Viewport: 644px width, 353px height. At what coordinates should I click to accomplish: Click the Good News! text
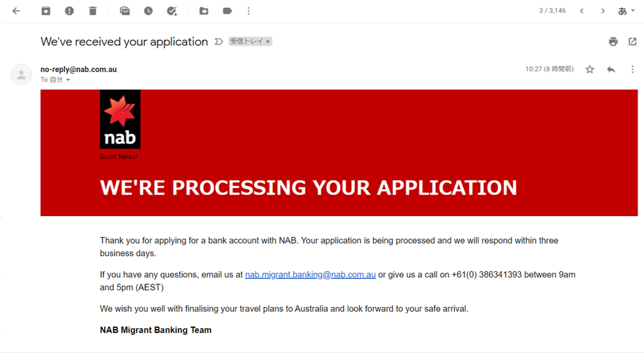click(x=119, y=157)
